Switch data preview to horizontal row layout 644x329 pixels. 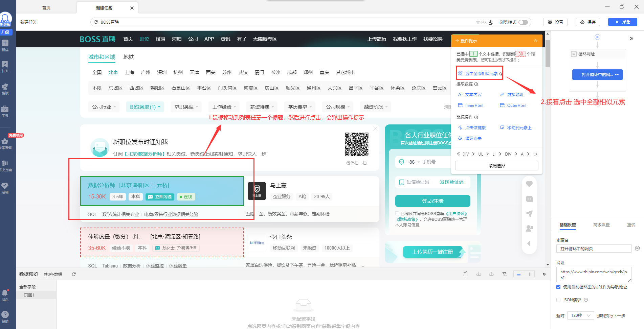(519, 274)
